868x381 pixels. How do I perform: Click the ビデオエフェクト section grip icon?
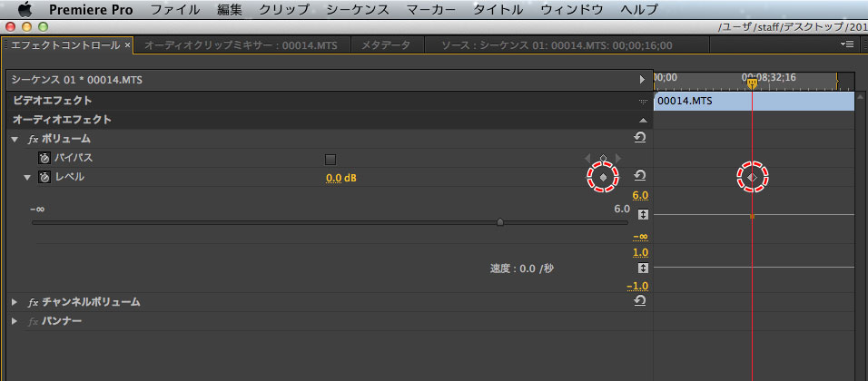[643, 102]
